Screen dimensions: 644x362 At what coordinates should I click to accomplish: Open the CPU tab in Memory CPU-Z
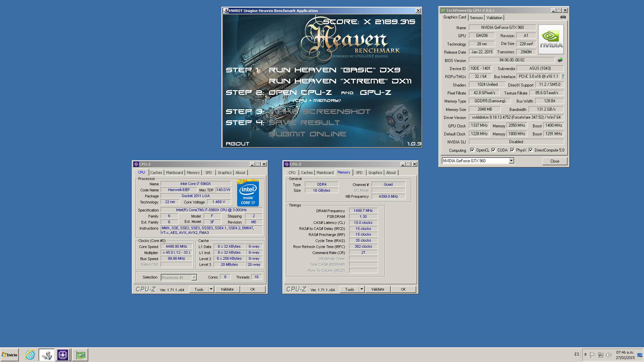(x=292, y=173)
